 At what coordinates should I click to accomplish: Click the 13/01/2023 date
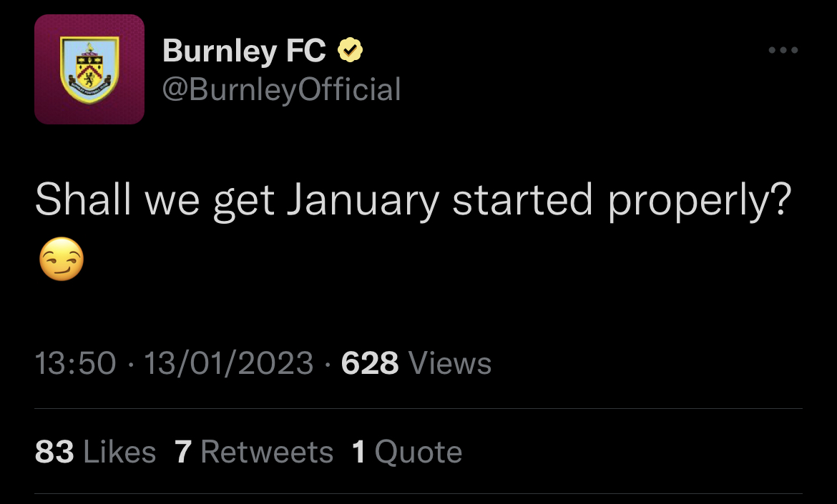pyautogui.click(x=228, y=363)
